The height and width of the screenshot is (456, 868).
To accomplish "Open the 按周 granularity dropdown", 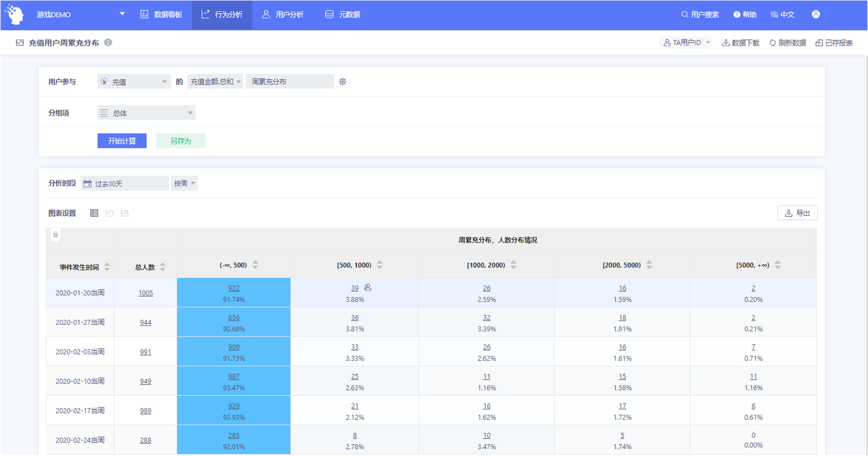I will (184, 183).
